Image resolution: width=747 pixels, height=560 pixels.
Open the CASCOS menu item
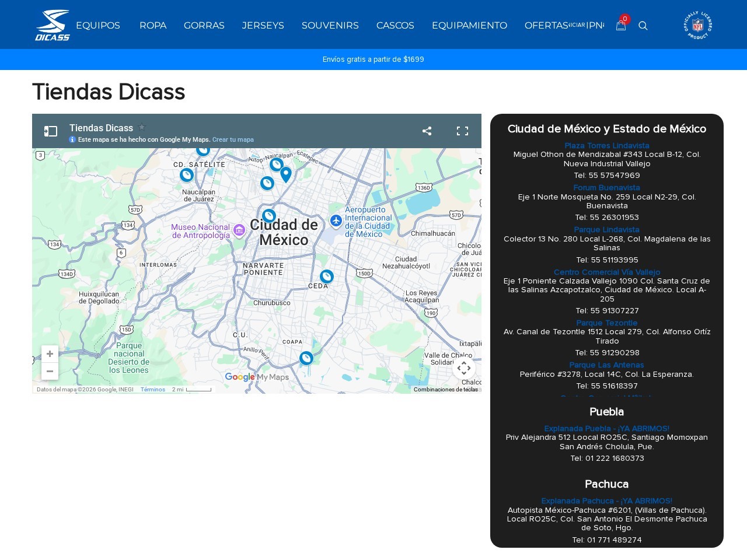[395, 26]
